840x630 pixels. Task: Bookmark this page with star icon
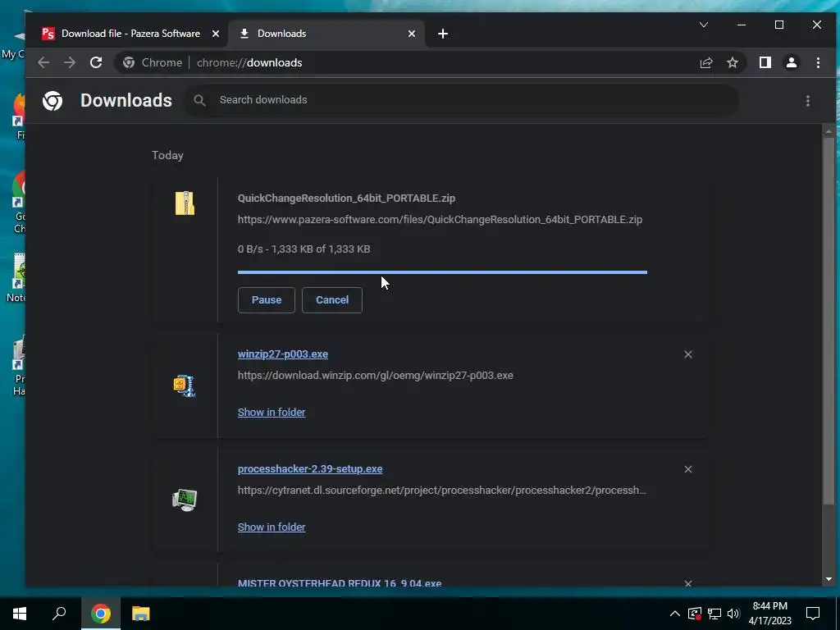coord(733,62)
